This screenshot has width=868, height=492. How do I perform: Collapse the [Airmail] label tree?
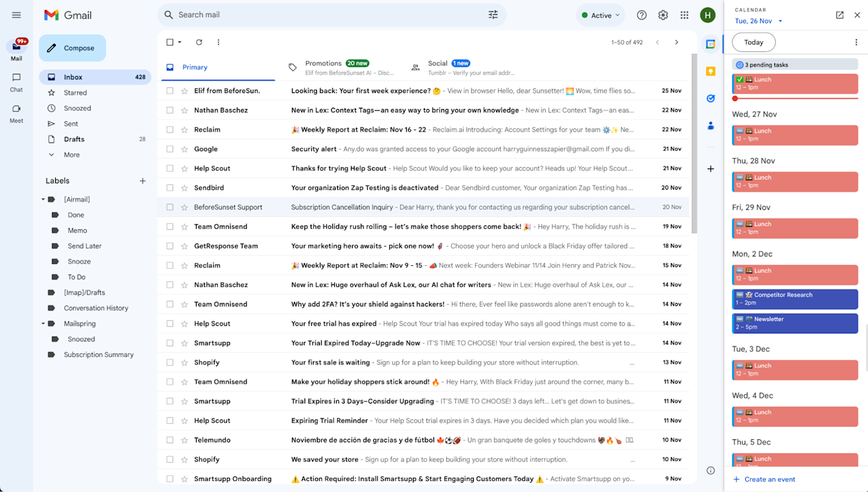(x=43, y=200)
